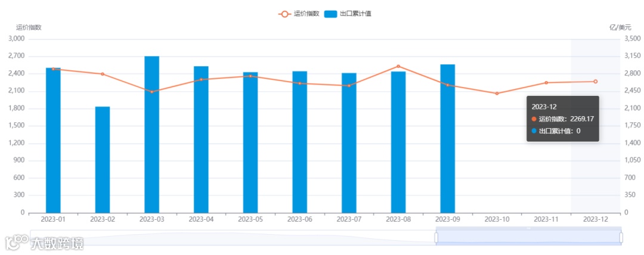
Task: Select the 2023-12 freight index point
Action: [596, 81]
